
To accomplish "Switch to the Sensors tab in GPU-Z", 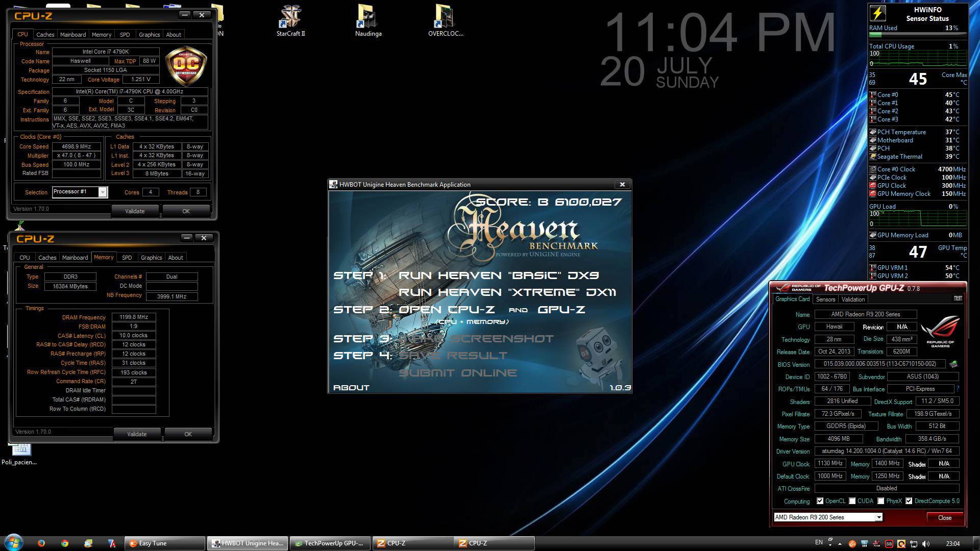I will click(x=825, y=299).
